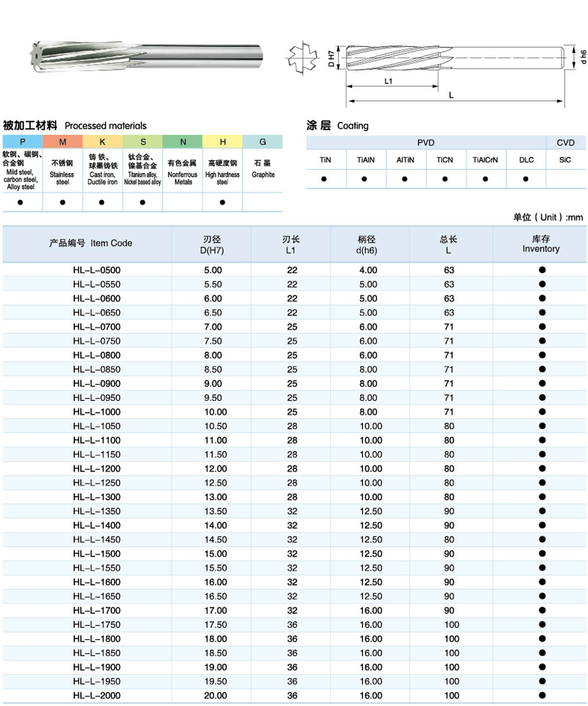Click the TiAlCrN coating label
Image resolution: width=588 pixels, height=706 pixels.
point(485,160)
